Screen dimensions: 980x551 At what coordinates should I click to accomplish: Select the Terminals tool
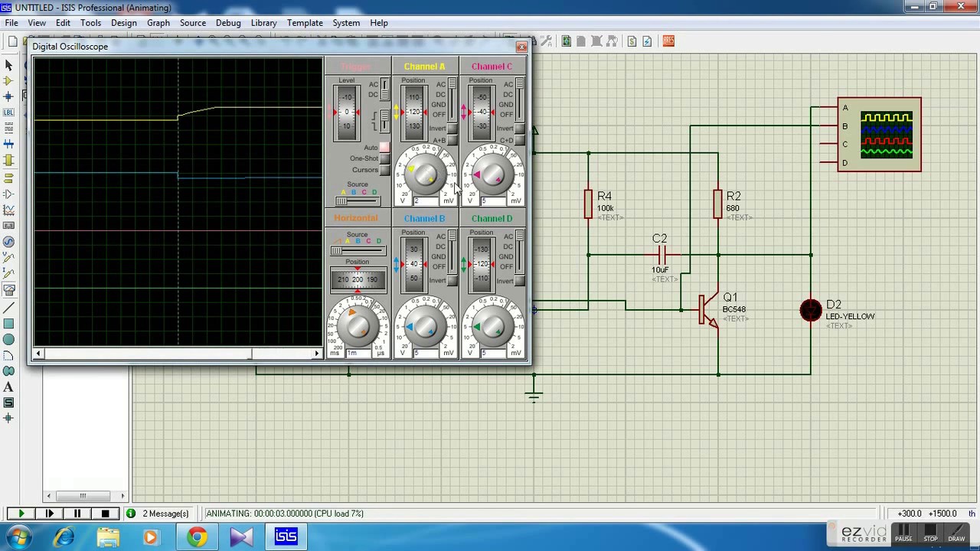(x=9, y=178)
